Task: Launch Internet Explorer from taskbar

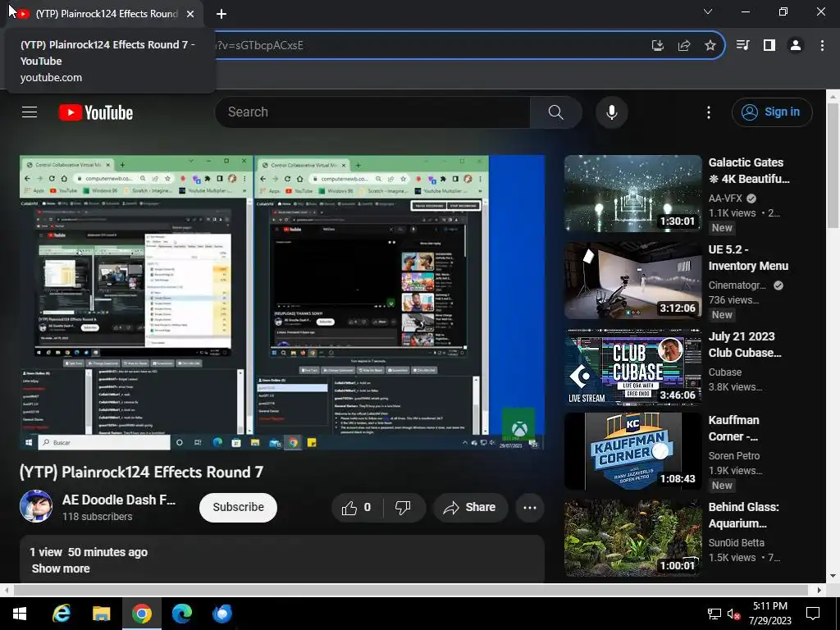Action: [61, 614]
